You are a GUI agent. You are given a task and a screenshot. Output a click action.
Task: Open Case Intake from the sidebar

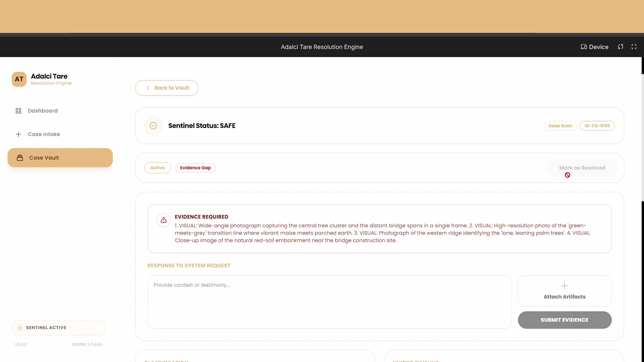pos(44,134)
